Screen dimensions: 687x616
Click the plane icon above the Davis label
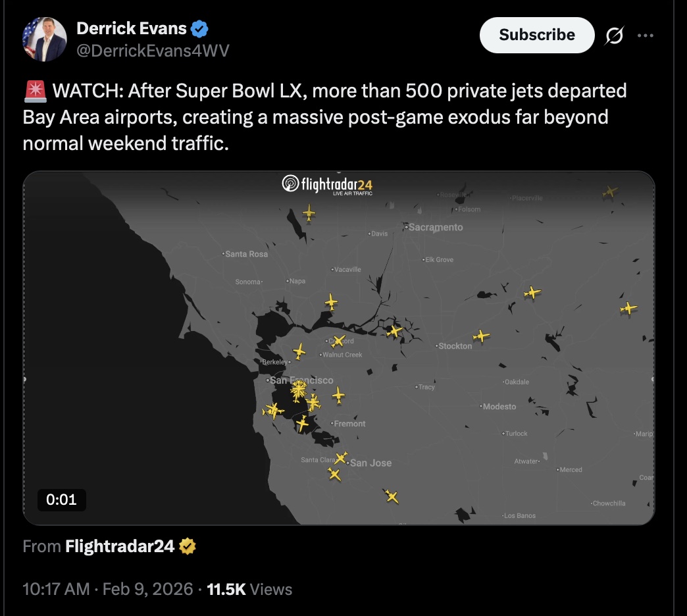309,213
